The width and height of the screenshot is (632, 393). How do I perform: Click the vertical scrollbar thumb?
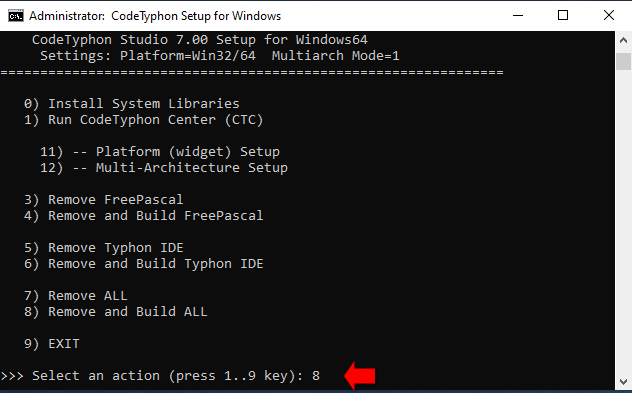click(x=623, y=61)
